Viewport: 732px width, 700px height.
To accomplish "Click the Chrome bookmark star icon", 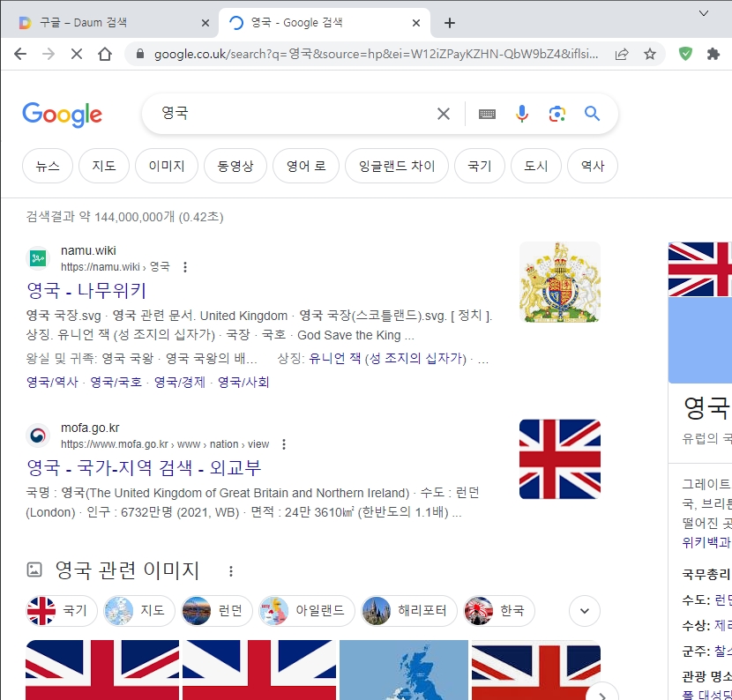I will click(651, 54).
